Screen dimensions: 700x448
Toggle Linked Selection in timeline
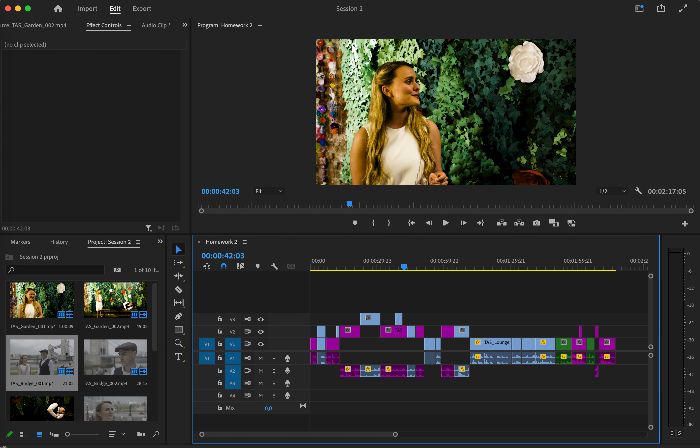click(x=240, y=266)
